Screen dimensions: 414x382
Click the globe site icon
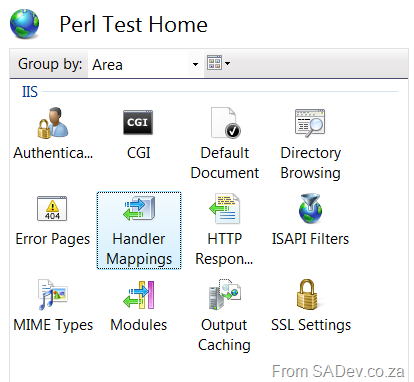[24, 24]
